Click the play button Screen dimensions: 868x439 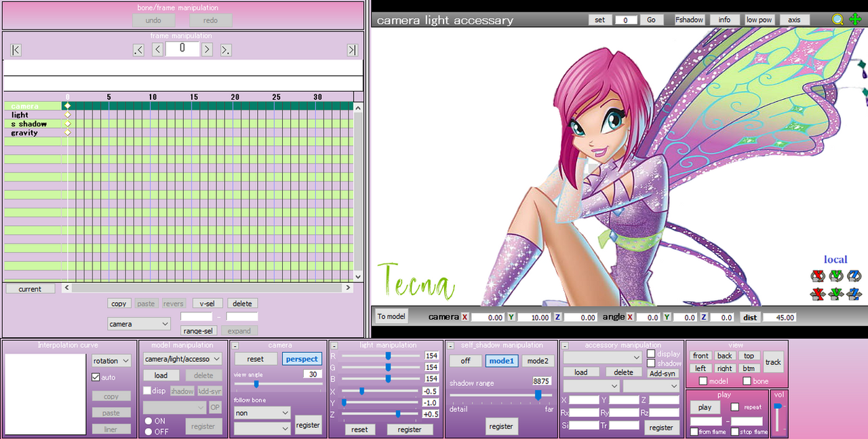(705, 408)
